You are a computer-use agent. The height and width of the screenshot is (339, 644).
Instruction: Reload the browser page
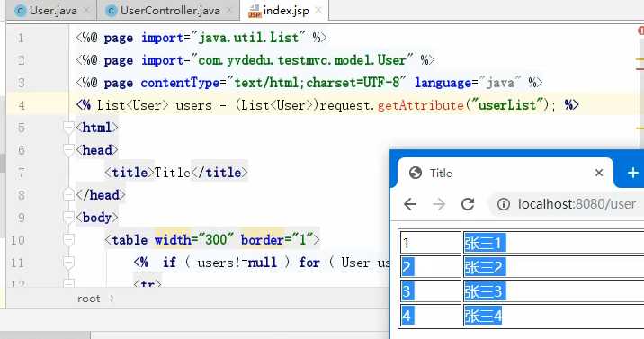point(468,204)
